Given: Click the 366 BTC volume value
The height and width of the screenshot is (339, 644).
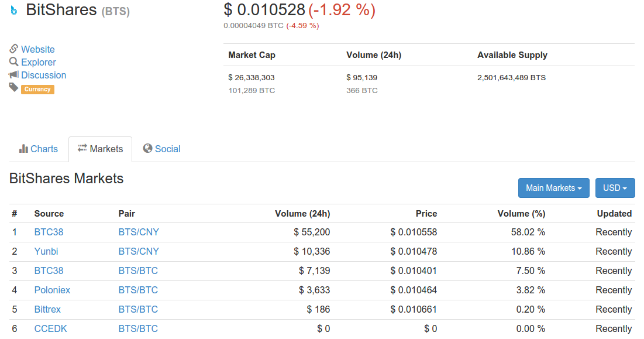Looking at the screenshot, I should [362, 90].
